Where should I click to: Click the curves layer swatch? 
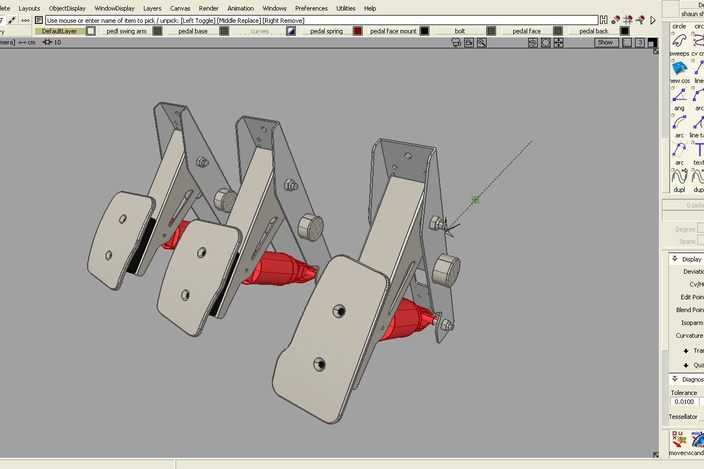(291, 31)
